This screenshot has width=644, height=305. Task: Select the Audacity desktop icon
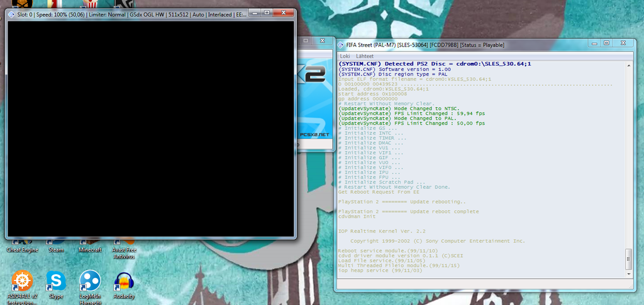124,284
